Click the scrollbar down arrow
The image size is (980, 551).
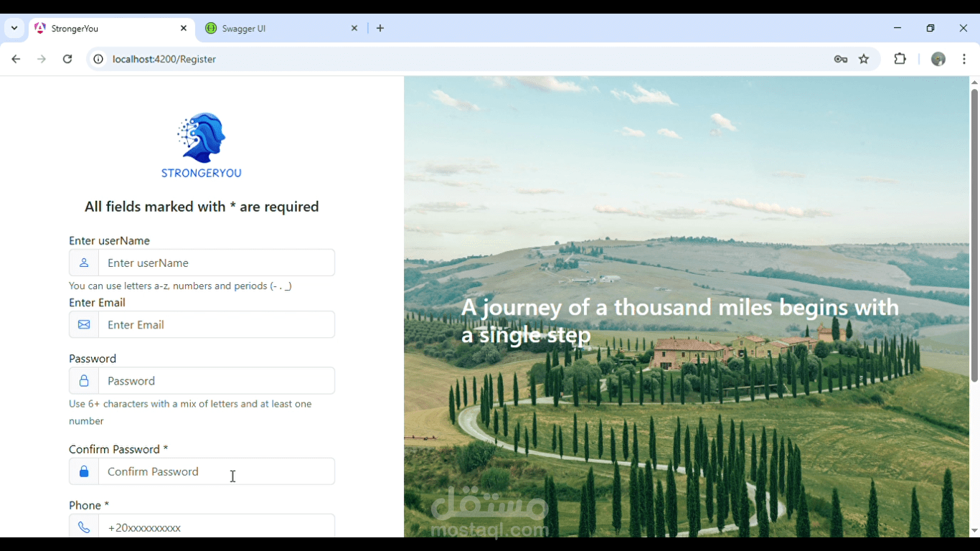974,531
